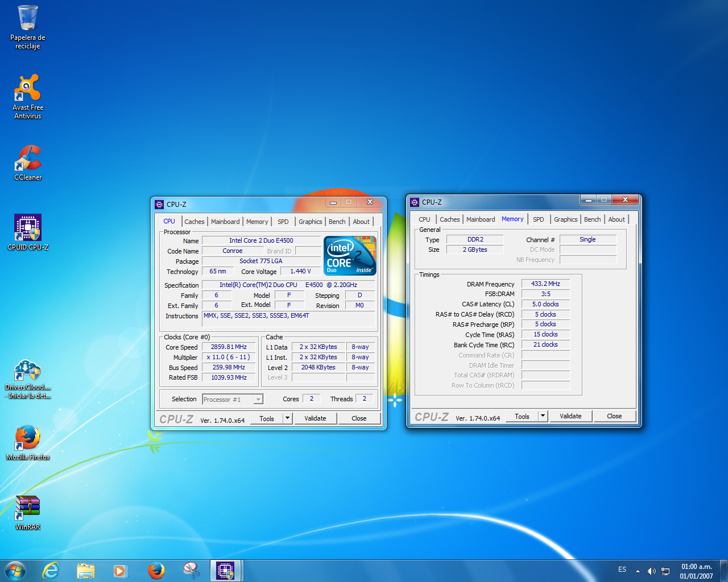Open network status tray icon
The image size is (728, 582).
[x=665, y=571]
